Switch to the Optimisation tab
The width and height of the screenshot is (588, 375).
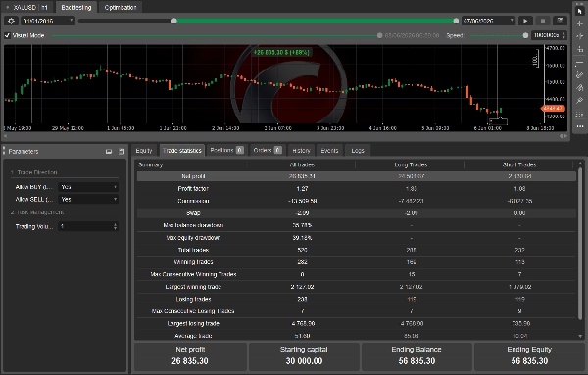[121, 7]
